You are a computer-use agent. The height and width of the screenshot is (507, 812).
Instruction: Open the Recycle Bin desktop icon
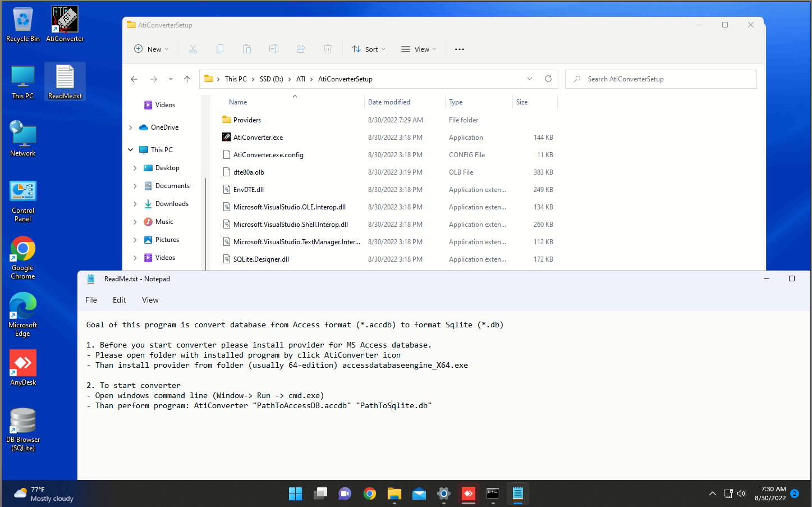tap(23, 25)
